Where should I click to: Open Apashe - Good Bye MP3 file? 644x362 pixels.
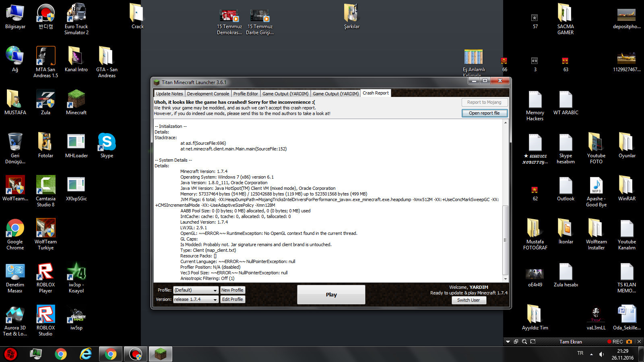click(596, 191)
